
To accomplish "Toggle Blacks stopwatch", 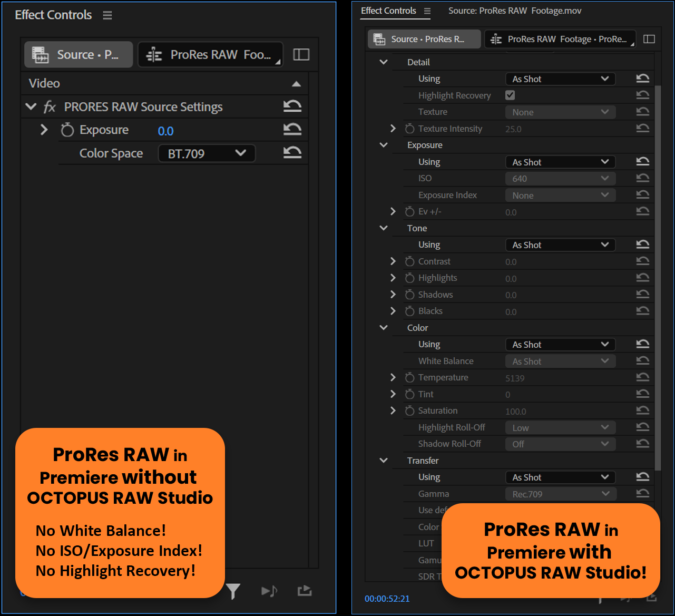I will (409, 311).
